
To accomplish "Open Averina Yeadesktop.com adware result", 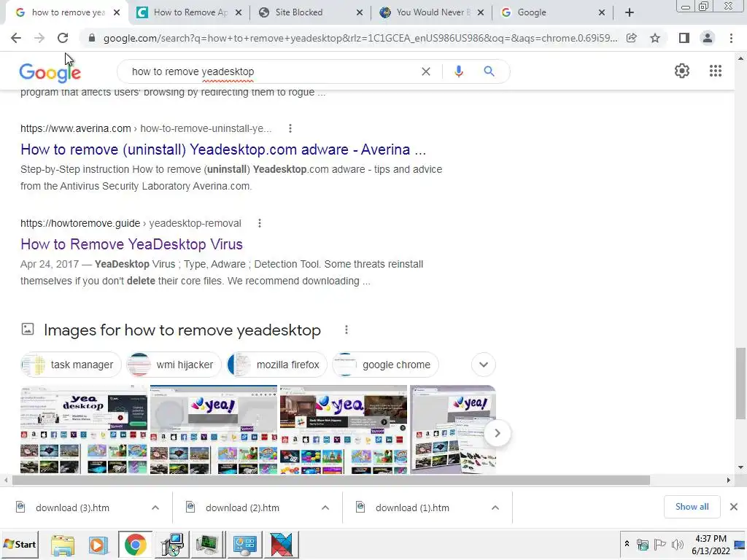I will [223, 149].
